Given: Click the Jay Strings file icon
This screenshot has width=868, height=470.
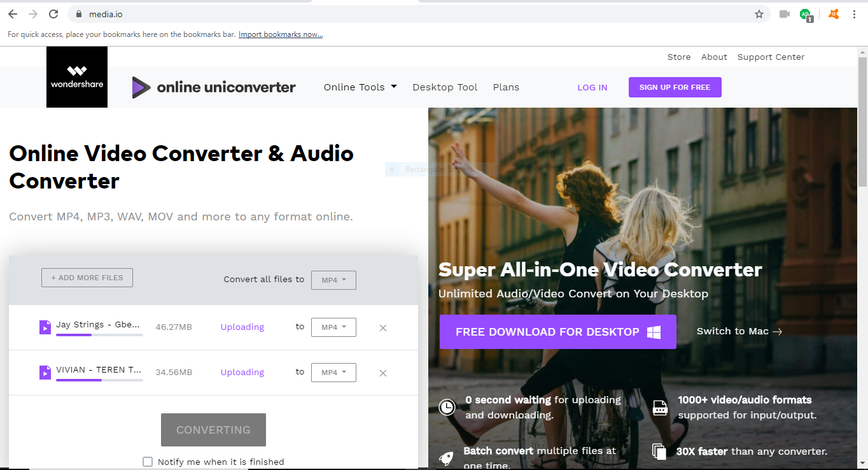Looking at the screenshot, I should click(45, 327).
